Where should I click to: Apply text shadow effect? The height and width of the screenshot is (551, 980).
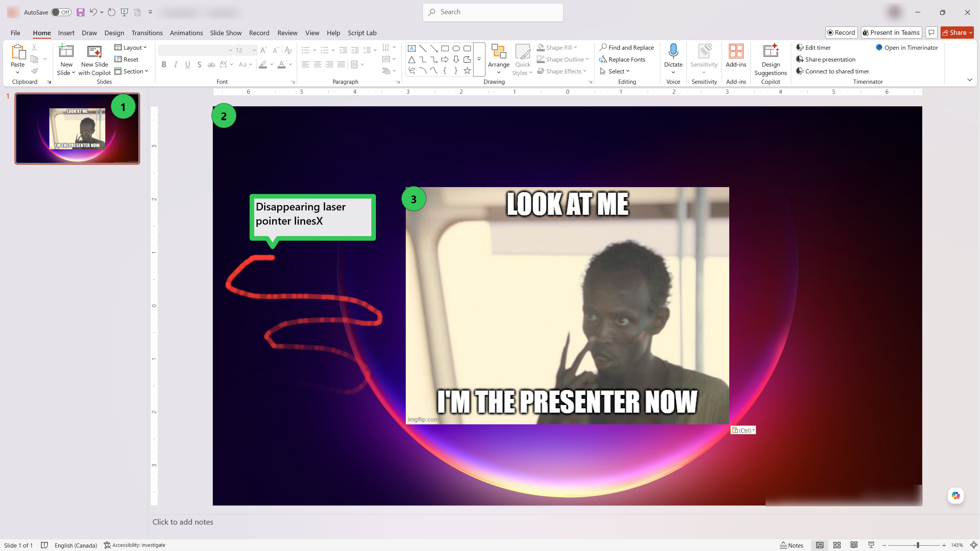click(x=199, y=64)
